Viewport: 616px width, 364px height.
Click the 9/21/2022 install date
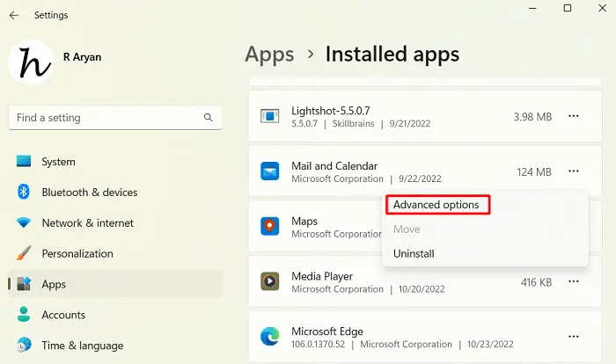[x=410, y=124]
